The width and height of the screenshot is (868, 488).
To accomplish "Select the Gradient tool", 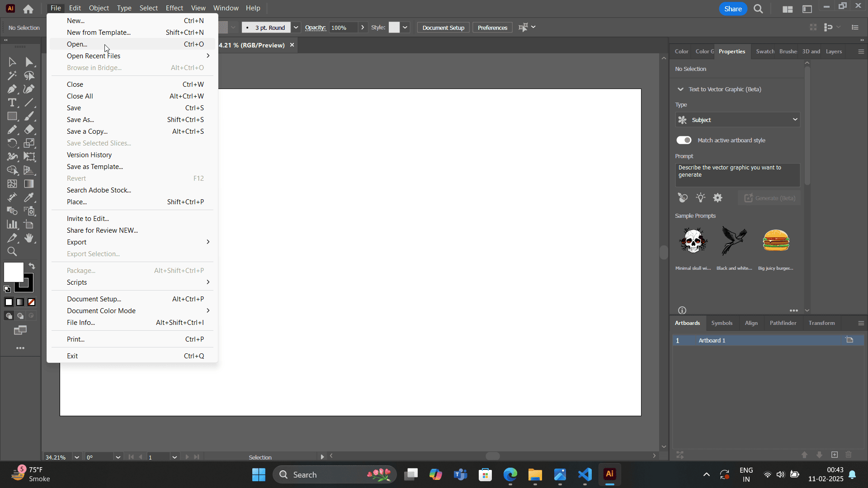I will click(29, 184).
